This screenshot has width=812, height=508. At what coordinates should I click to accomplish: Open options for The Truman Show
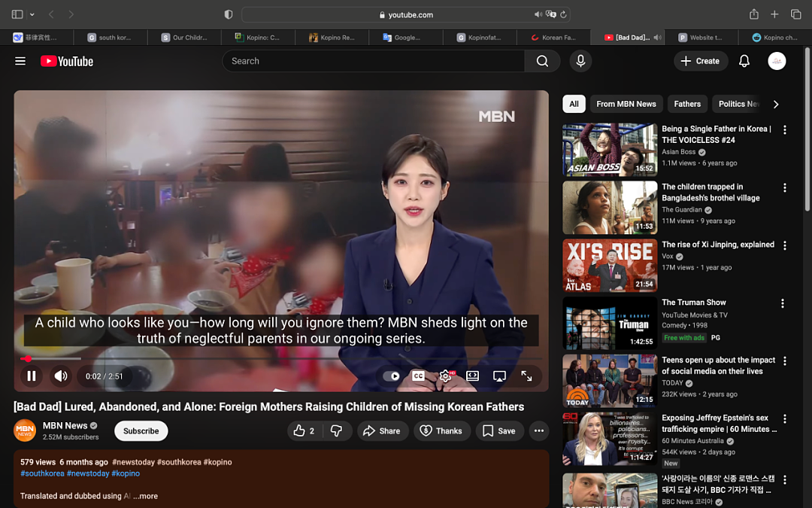[x=783, y=303]
